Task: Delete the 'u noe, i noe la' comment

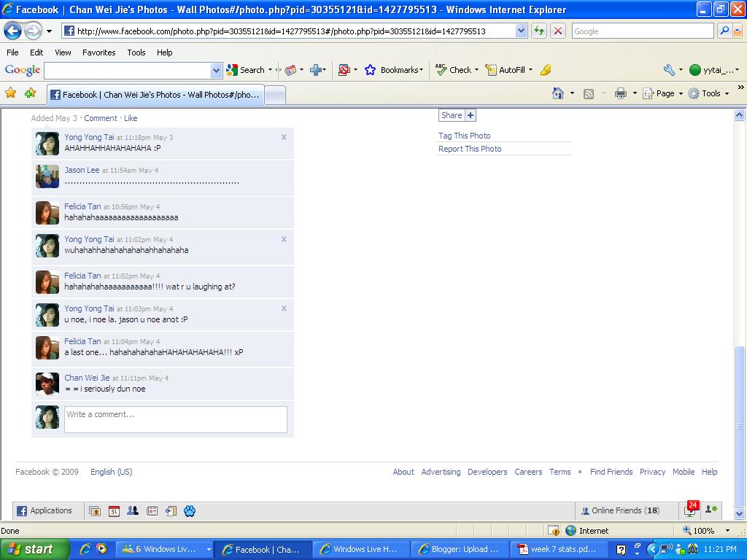Action: (x=284, y=308)
